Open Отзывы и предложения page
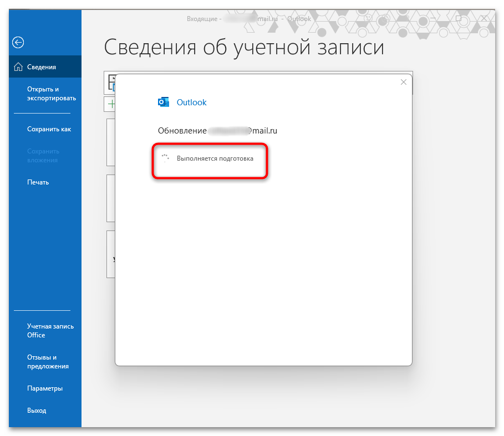504x436 pixels. pos(48,362)
